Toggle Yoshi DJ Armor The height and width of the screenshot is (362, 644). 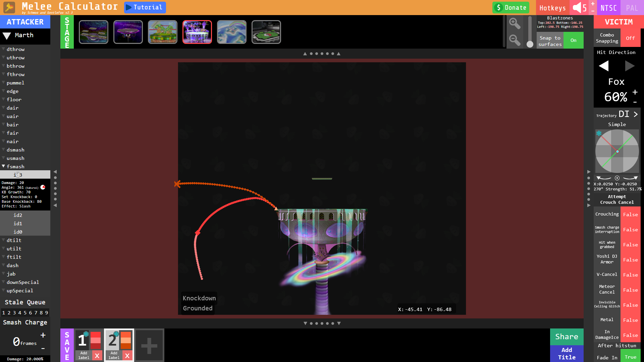631,260
